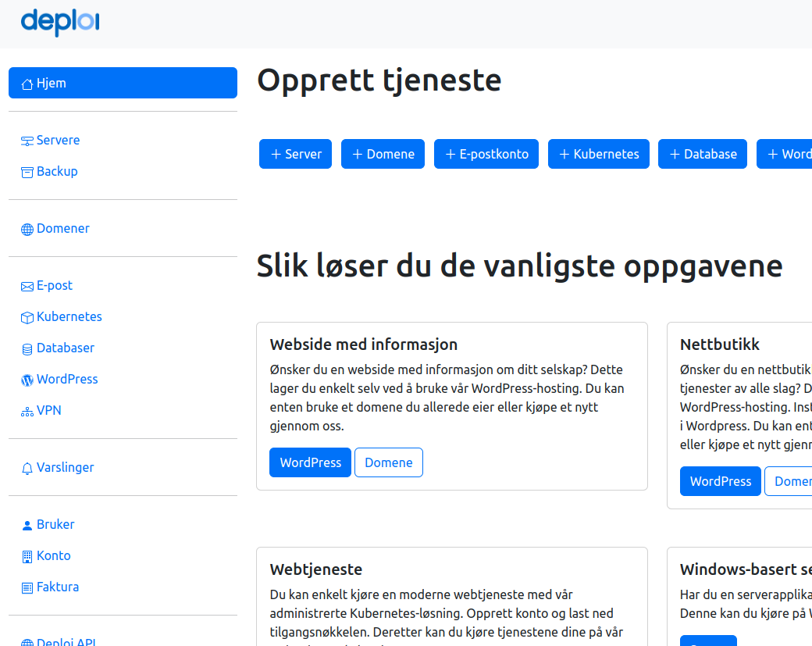Open E-post using the envelope icon
This screenshot has height=646, width=812.
click(26, 285)
